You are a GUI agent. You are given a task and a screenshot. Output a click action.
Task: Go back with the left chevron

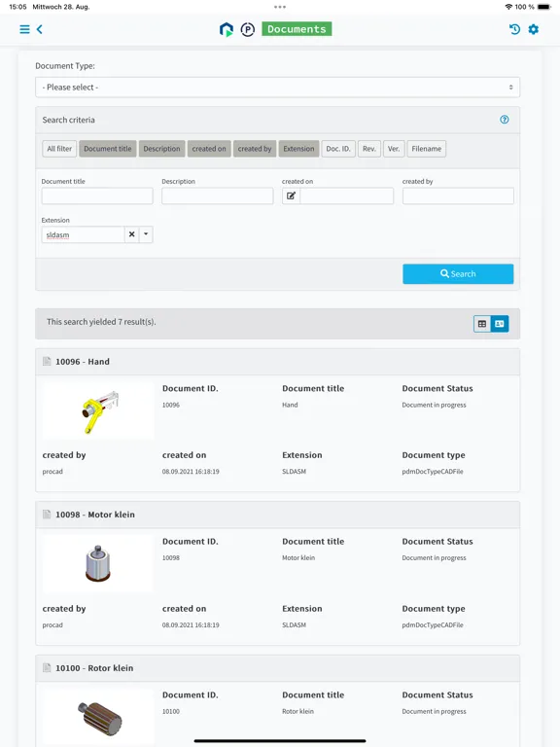(40, 29)
